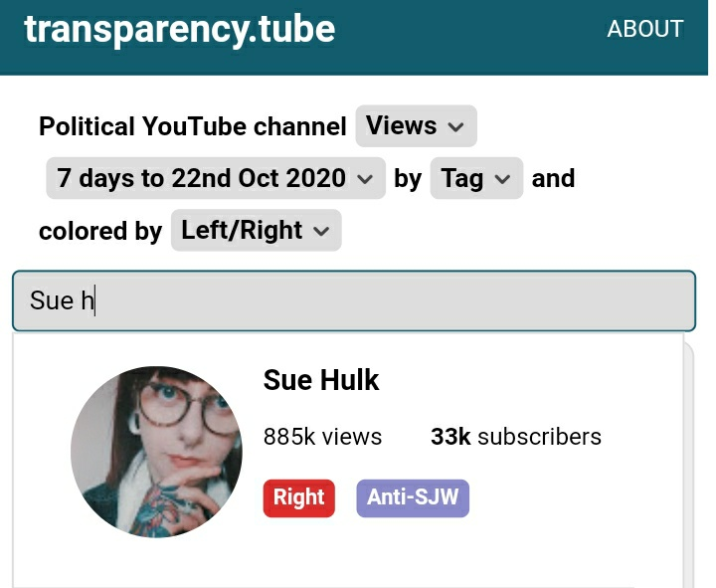Focus the channel search field containing Sue h
The image size is (716, 588).
(354, 300)
